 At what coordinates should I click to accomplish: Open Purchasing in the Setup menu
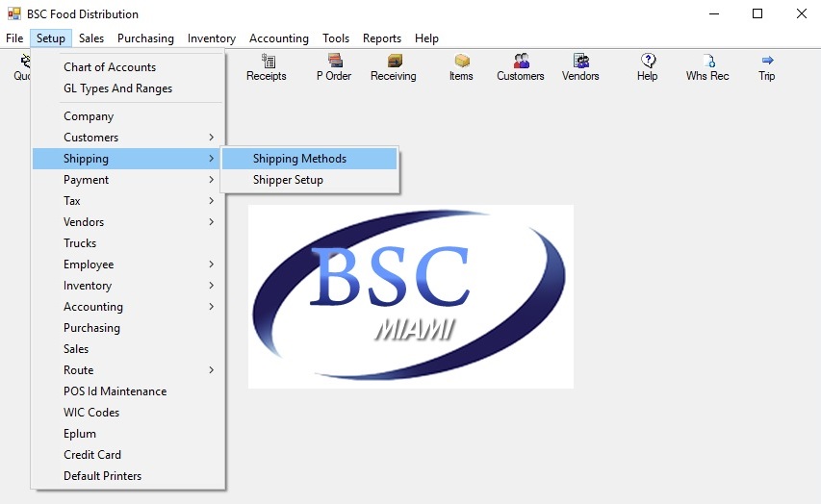coord(128,328)
